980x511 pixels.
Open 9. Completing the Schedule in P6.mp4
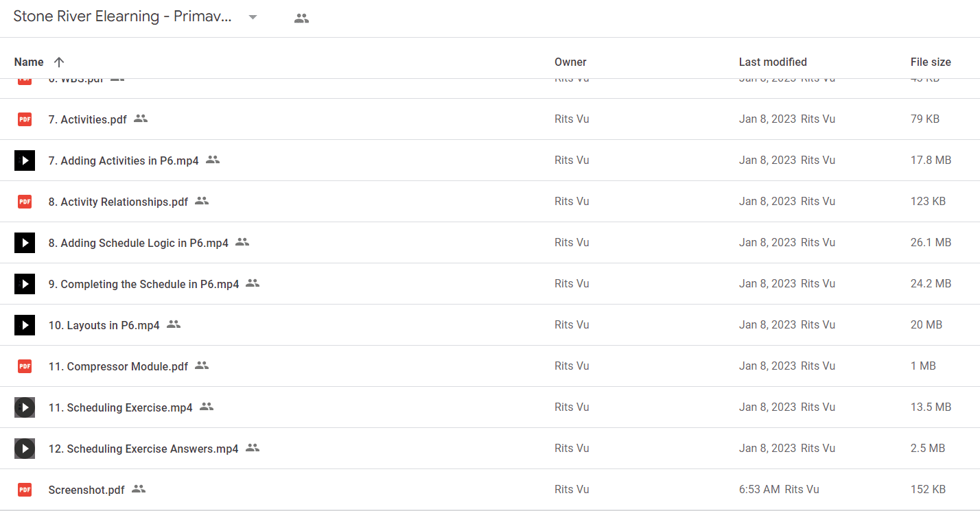[x=143, y=284]
